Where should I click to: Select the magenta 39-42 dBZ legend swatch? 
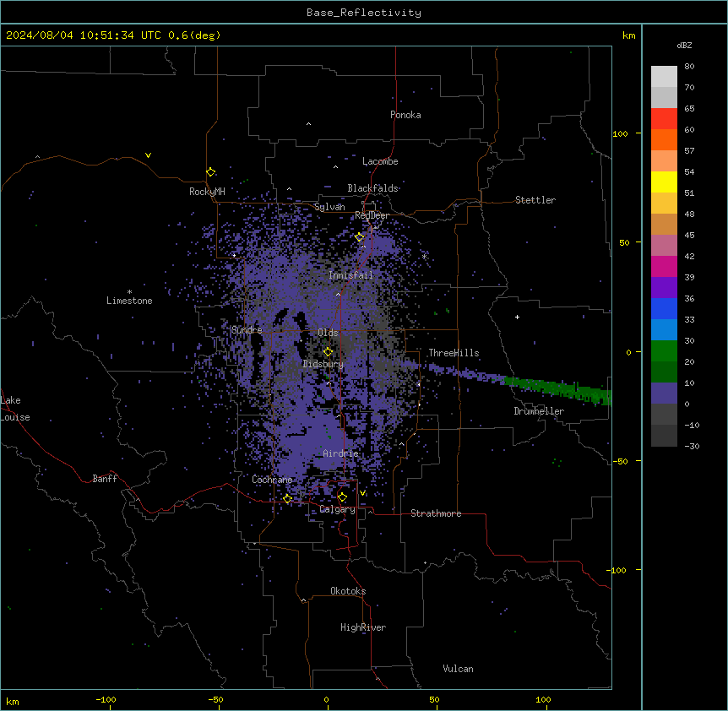pos(664,266)
